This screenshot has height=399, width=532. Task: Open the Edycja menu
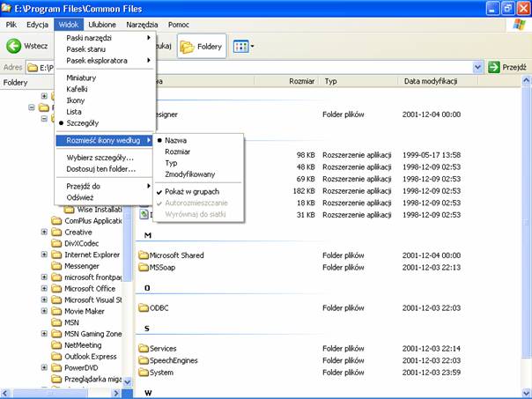[x=37, y=25]
